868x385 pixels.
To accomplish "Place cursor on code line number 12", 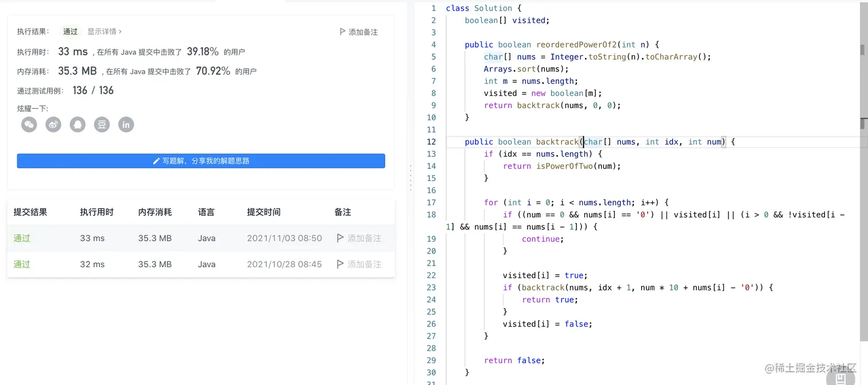I will (x=431, y=142).
